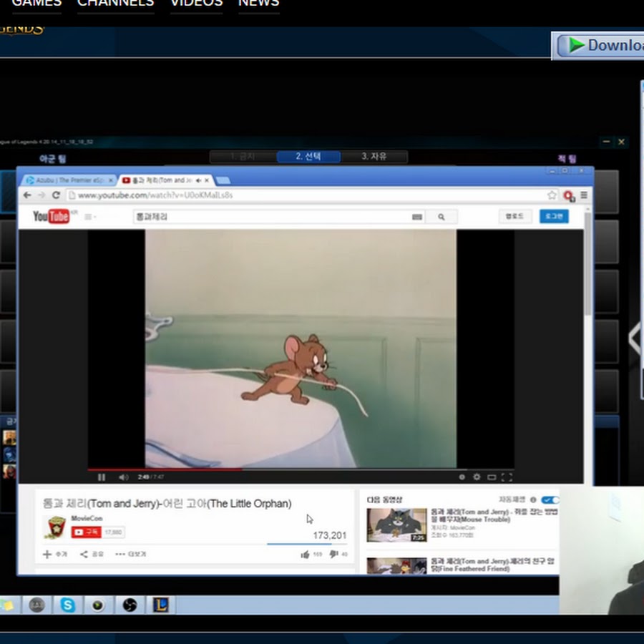
Task: Click the red extension icon in the toolbar
Action: coord(570,196)
